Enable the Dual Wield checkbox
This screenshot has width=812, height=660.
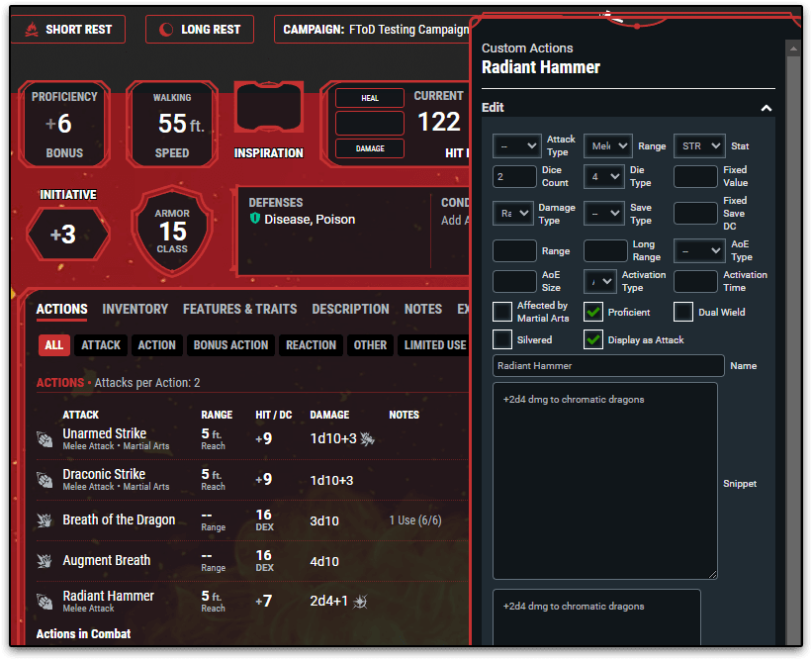[x=683, y=312]
